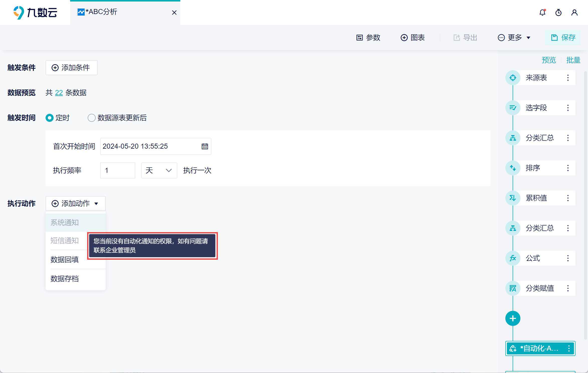Select the 来源表 step icon
The height and width of the screenshot is (373, 588).
point(513,78)
